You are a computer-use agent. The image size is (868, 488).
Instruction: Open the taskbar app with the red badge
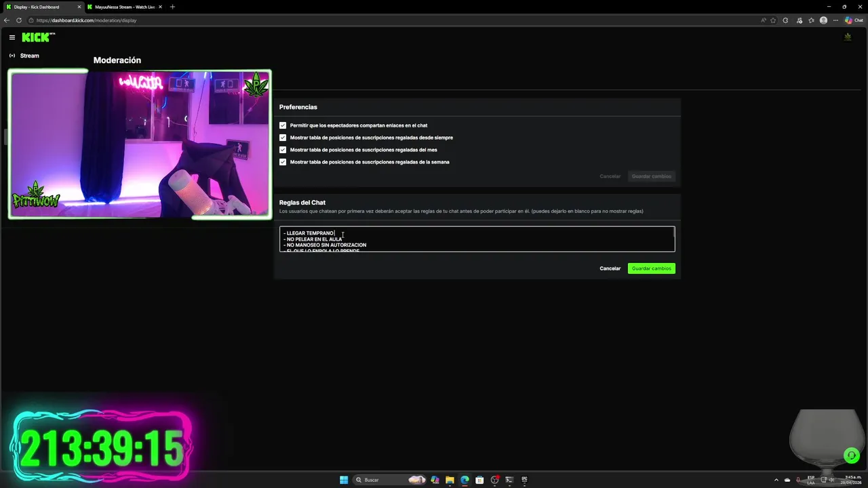click(495, 480)
